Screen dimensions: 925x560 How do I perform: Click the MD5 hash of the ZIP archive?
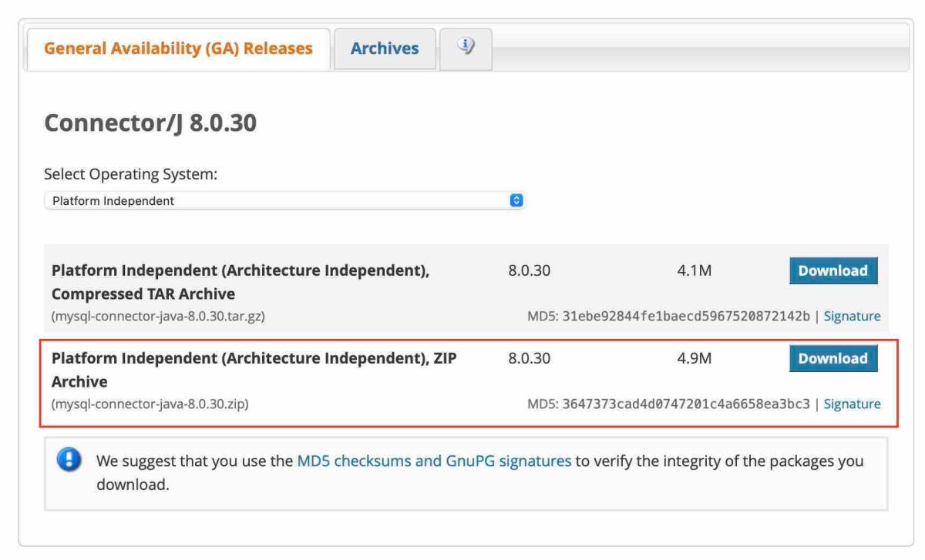click(687, 404)
